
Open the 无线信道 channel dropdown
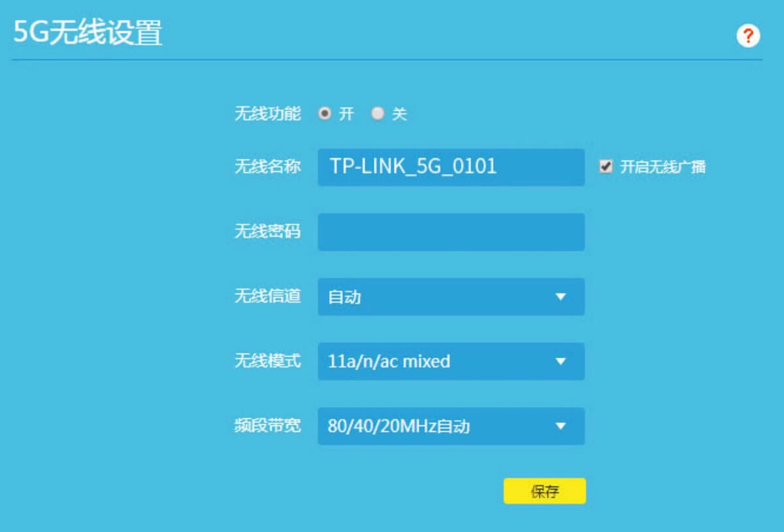451,297
